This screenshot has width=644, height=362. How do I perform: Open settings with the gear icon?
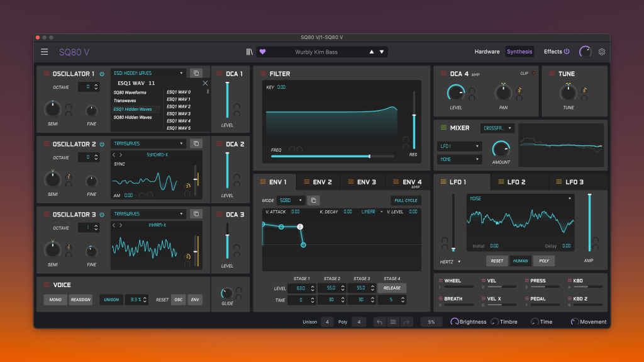point(602,52)
